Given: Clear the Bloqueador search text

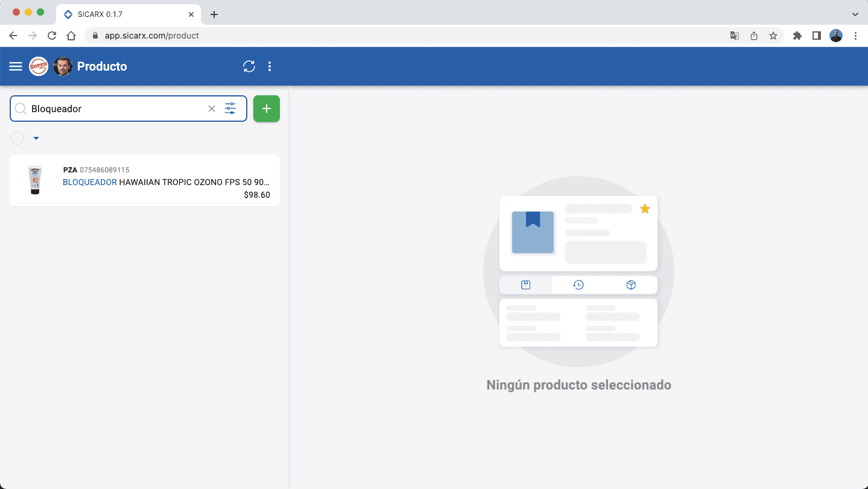Looking at the screenshot, I should [x=211, y=109].
